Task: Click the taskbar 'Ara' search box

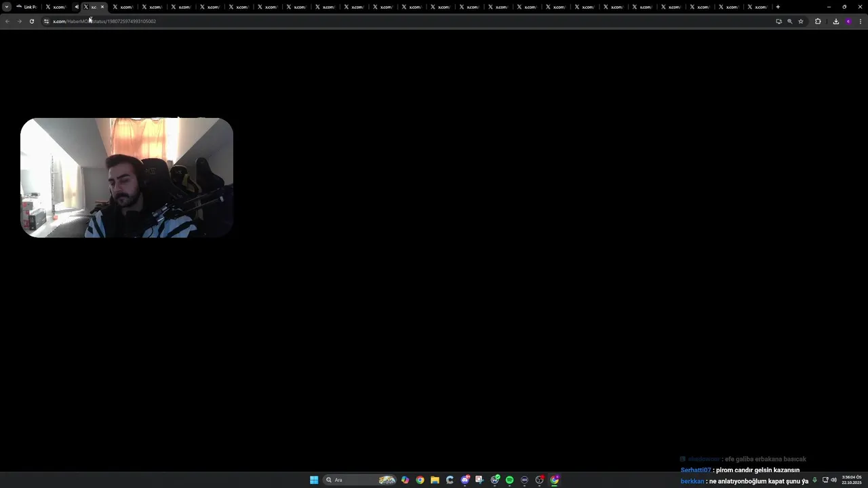Action: tap(359, 480)
